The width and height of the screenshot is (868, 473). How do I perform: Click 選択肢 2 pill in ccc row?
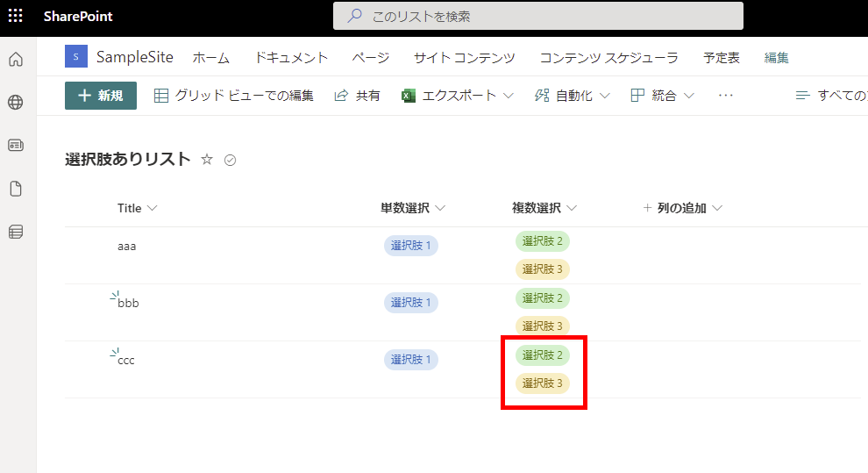543,355
